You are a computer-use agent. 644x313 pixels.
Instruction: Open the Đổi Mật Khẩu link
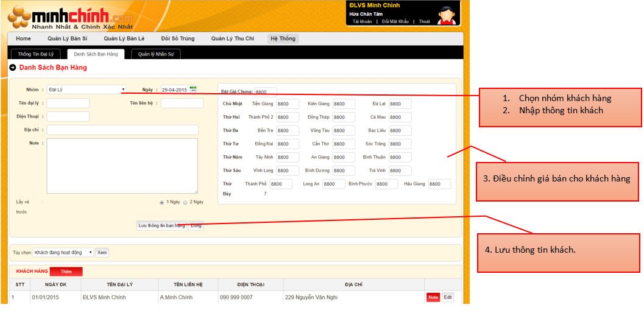(x=394, y=21)
